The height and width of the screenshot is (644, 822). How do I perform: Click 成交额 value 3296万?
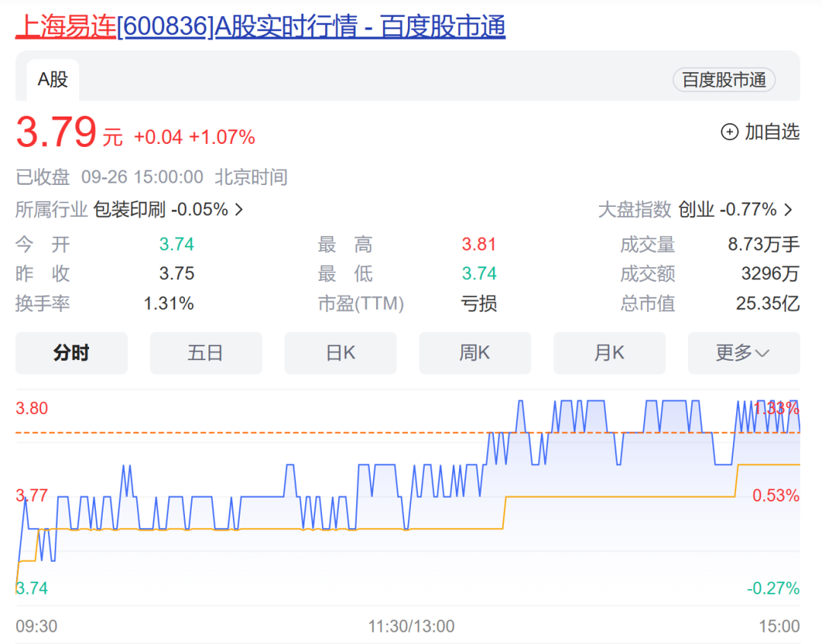pyautogui.click(x=770, y=274)
